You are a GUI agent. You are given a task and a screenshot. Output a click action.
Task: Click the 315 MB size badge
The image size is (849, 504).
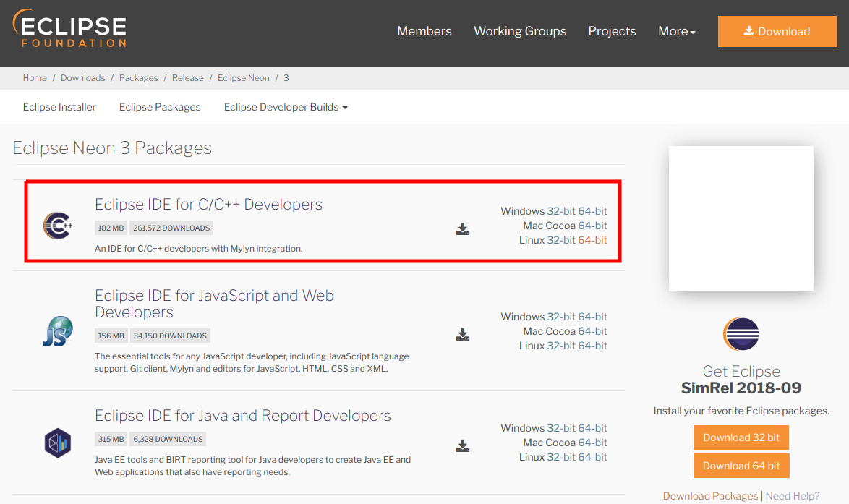(x=111, y=439)
